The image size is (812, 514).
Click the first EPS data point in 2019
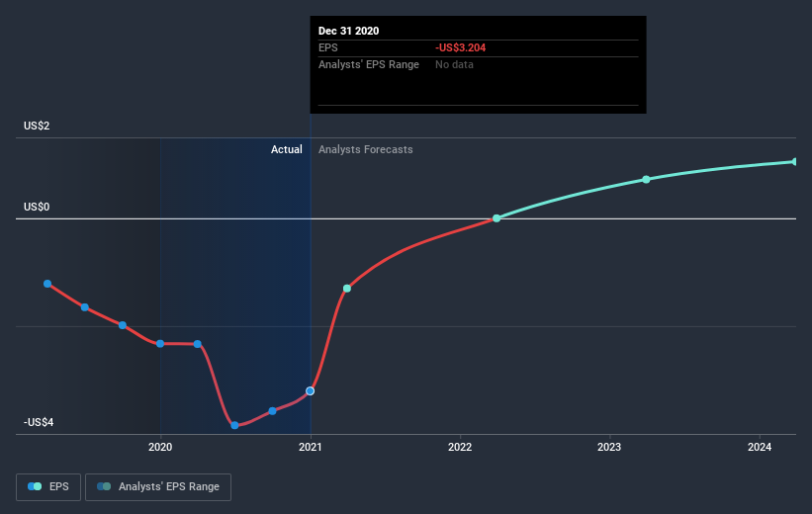pyautogui.click(x=47, y=284)
